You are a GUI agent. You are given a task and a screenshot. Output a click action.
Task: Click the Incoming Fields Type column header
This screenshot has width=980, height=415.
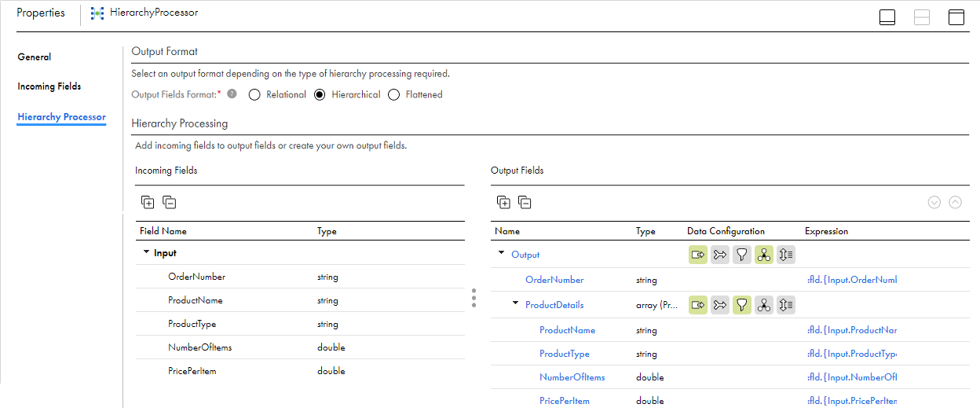pyautogui.click(x=327, y=231)
